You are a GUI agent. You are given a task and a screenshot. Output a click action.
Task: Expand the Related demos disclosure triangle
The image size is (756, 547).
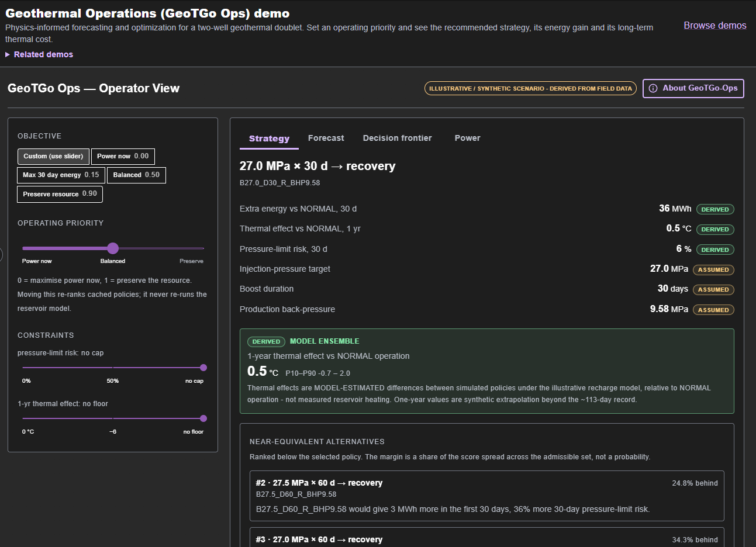tap(8, 54)
